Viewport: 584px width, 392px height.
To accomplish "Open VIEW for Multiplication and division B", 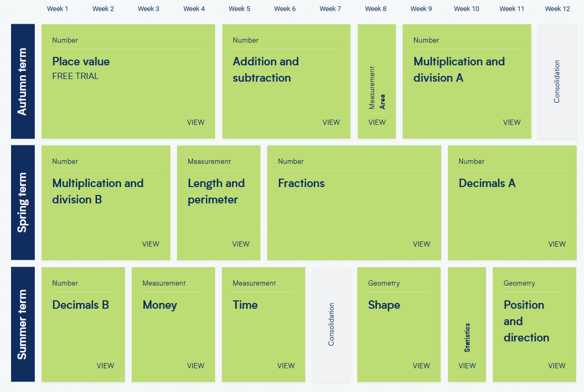I will [x=150, y=244].
